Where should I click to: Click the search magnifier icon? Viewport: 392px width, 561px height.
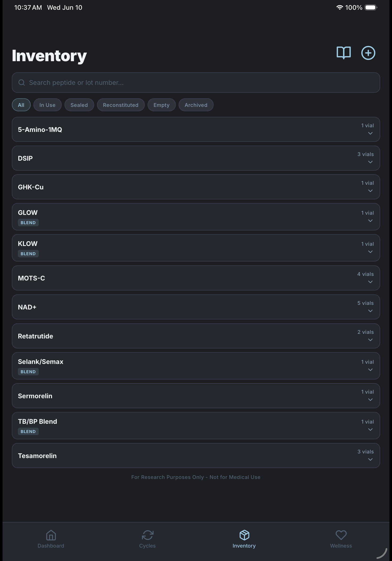[22, 83]
